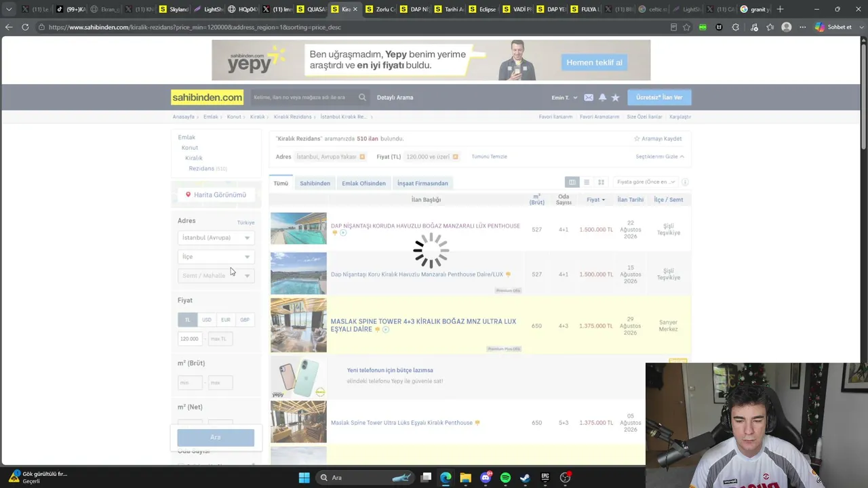
Task: Click the Tümünü Temizle link
Action: tap(489, 157)
